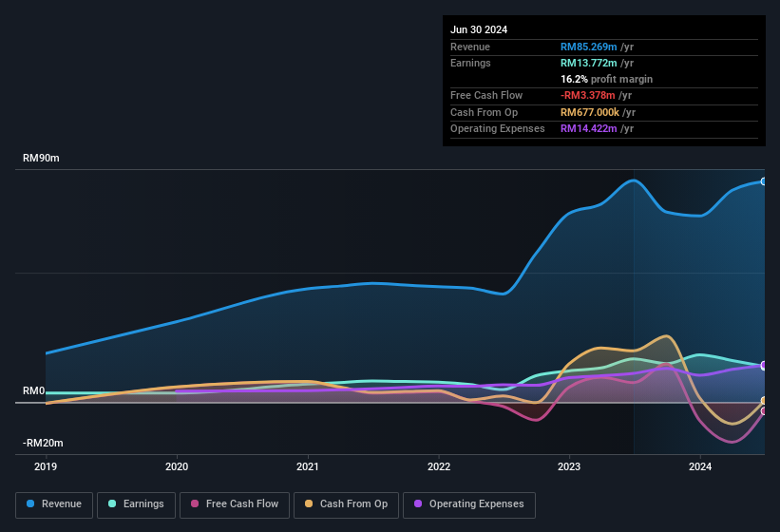Viewport: 780px width, 532px height.
Task: Toggle the Operating Expenses legend button
Action: [468, 504]
